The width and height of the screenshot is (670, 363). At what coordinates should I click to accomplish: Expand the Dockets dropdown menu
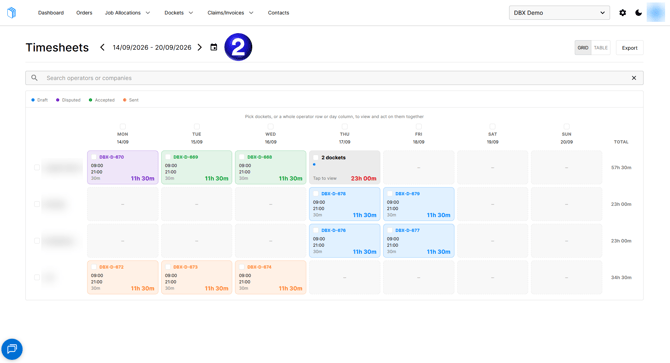pyautogui.click(x=179, y=13)
